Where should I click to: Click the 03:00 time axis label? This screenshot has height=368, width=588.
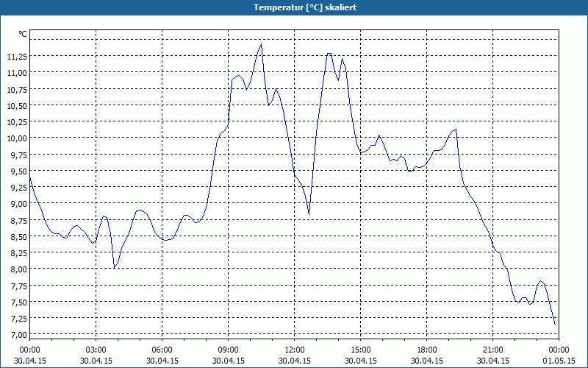96,350
